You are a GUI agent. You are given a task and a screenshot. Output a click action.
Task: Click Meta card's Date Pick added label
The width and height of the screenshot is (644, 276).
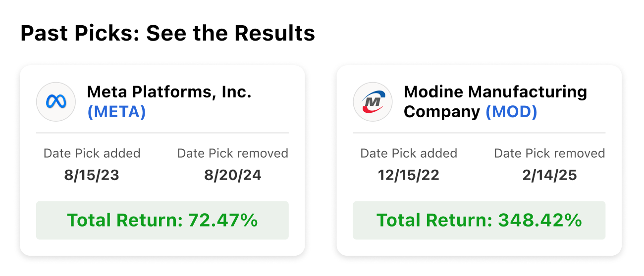(92, 153)
